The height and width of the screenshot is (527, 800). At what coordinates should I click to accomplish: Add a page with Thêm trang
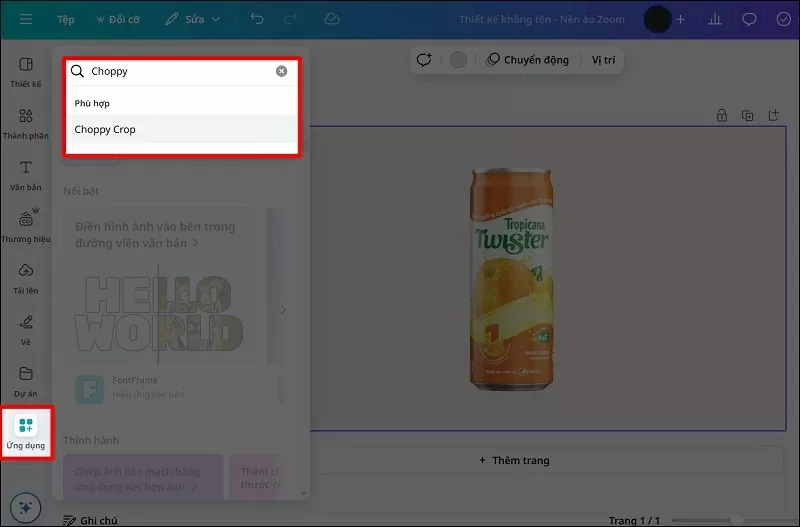click(x=514, y=460)
